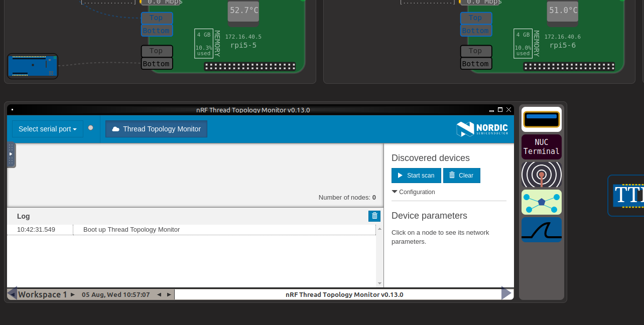
Task: Click the rpi5-6 hostname label
Action: point(562,45)
